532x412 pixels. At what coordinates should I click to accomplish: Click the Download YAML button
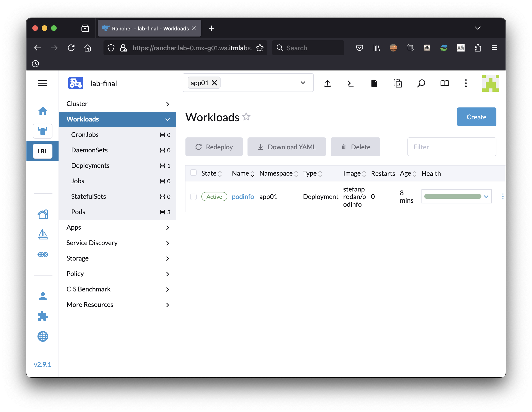[x=286, y=147]
